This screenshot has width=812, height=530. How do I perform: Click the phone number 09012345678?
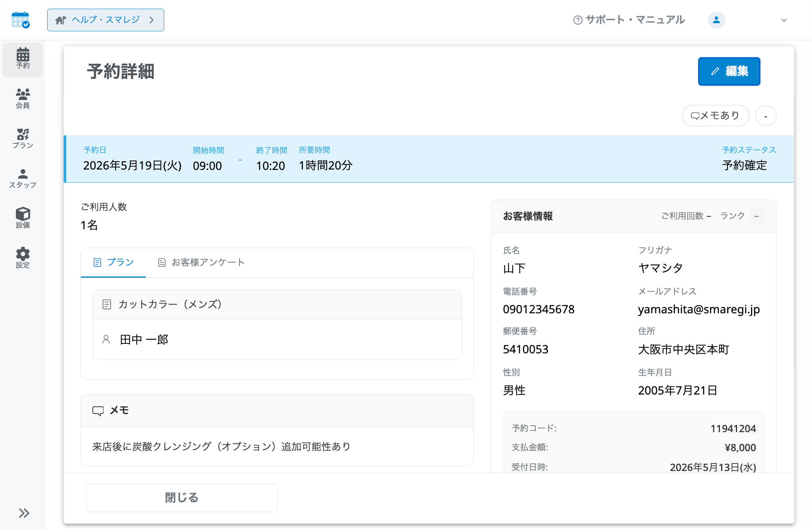pos(538,309)
